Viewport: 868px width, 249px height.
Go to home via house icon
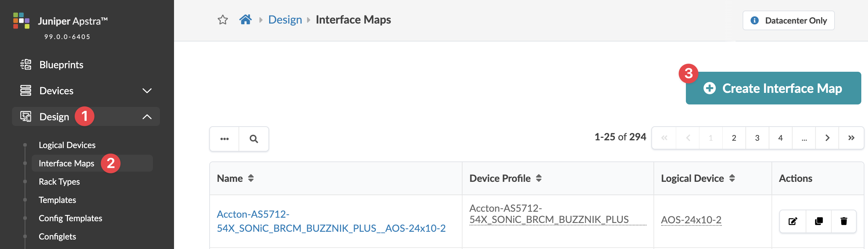pyautogui.click(x=246, y=20)
